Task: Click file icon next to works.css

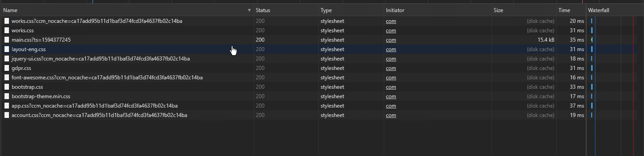Action: pos(7,30)
